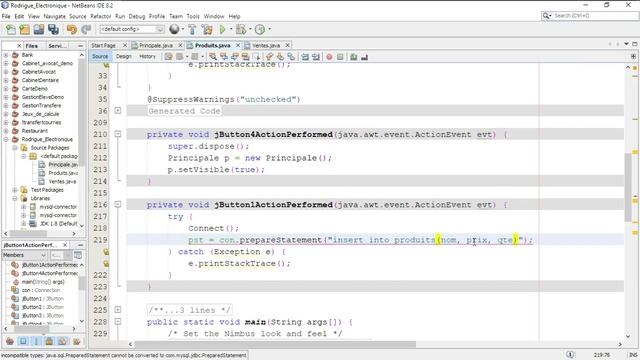
Task: Open the default config combo box
Action: click(132, 29)
